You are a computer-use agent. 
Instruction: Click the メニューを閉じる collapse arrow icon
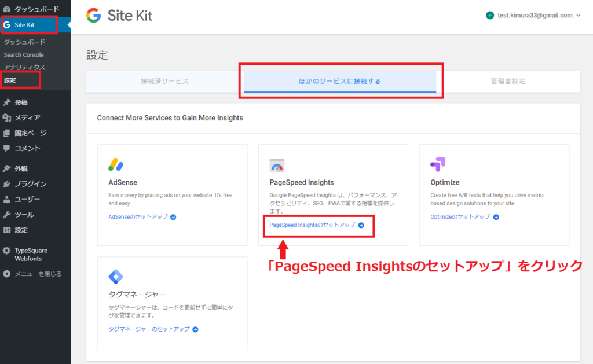click(7, 274)
